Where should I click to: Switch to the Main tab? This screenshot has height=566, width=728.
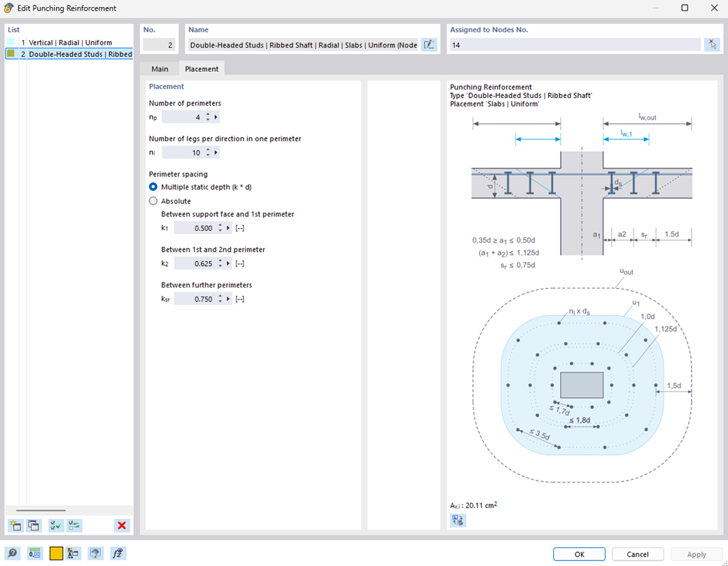[159, 69]
